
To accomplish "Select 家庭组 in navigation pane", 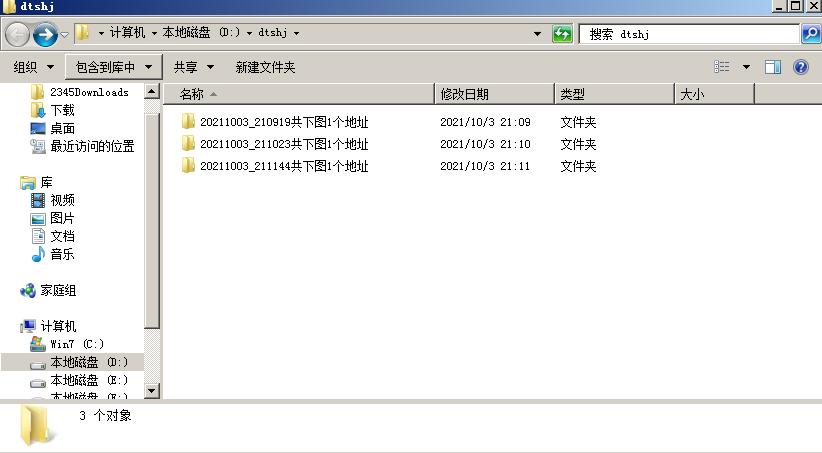I will click(58, 290).
